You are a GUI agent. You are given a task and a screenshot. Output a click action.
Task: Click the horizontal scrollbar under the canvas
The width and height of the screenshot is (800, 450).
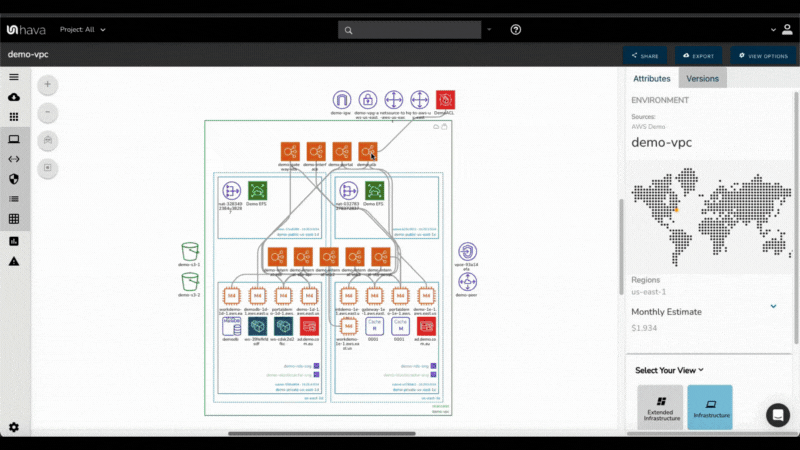point(322,434)
